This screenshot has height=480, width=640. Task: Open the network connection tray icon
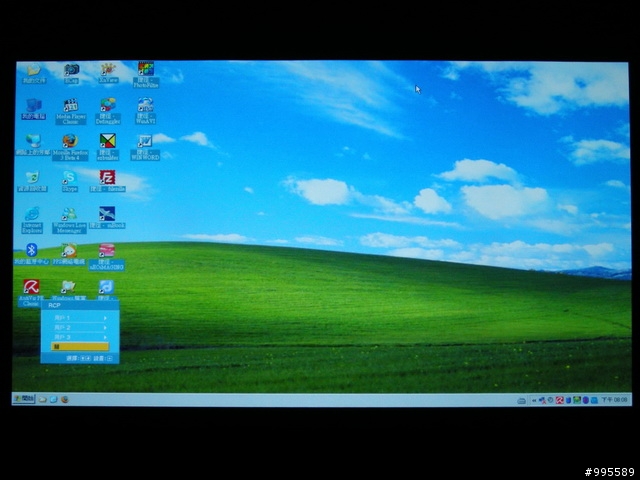pyautogui.click(x=542, y=400)
